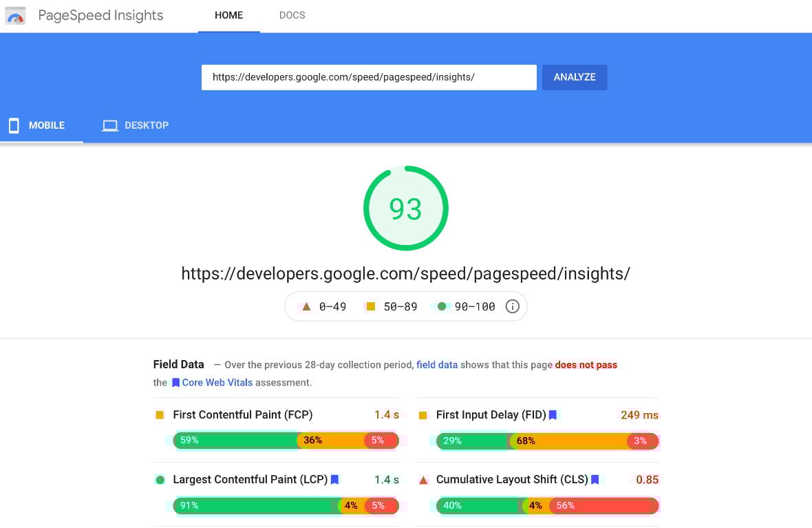
Task: Click the 'Field Data' heading
Action: [x=179, y=364]
